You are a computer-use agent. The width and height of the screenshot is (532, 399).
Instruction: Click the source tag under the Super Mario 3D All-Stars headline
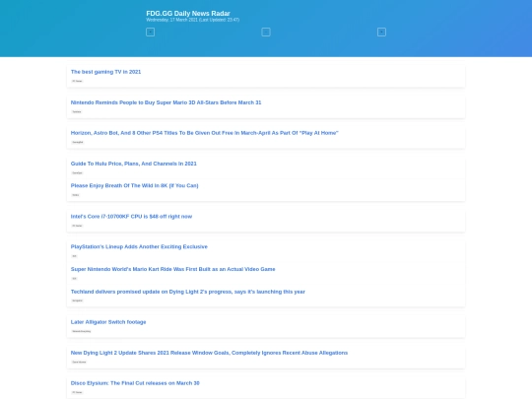(77, 111)
